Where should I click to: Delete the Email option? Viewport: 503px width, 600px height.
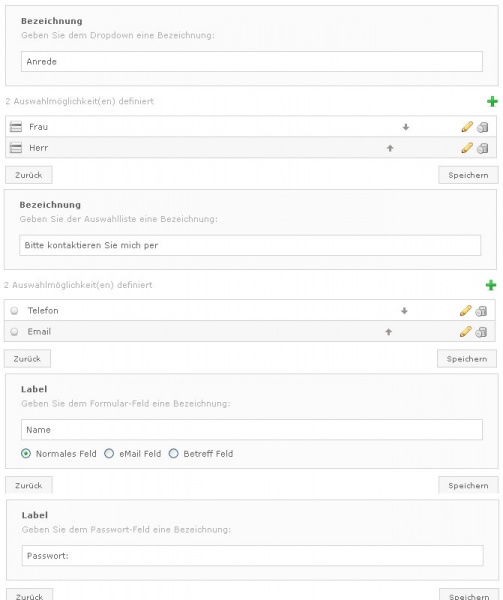tap(481, 332)
